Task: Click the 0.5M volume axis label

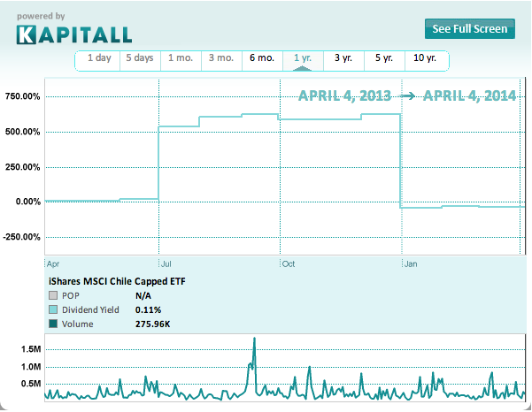Action: tap(31, 384)
